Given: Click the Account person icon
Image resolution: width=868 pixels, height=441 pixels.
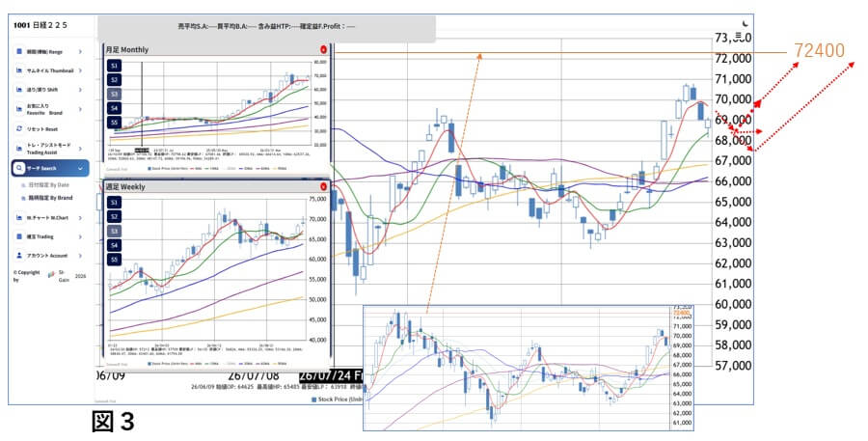Looking at the screenshot, I should 19,256.
